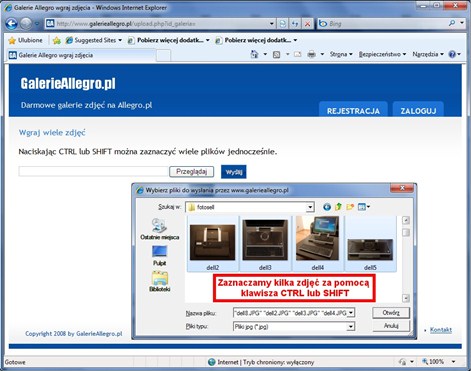Select the Galerie Allegro wgraj zdjęcia tab
Viewport: 471px width, 371px height.
pos(81,55)
